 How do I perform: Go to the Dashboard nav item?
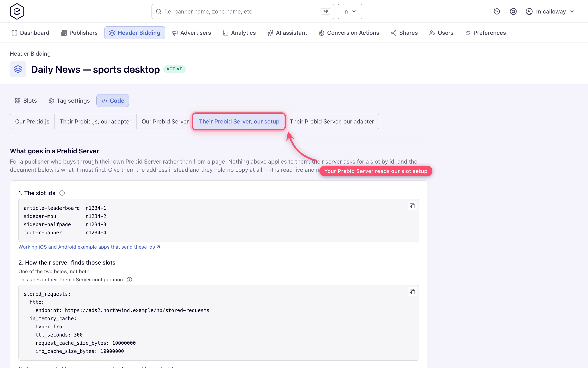[x=31, y=33]
